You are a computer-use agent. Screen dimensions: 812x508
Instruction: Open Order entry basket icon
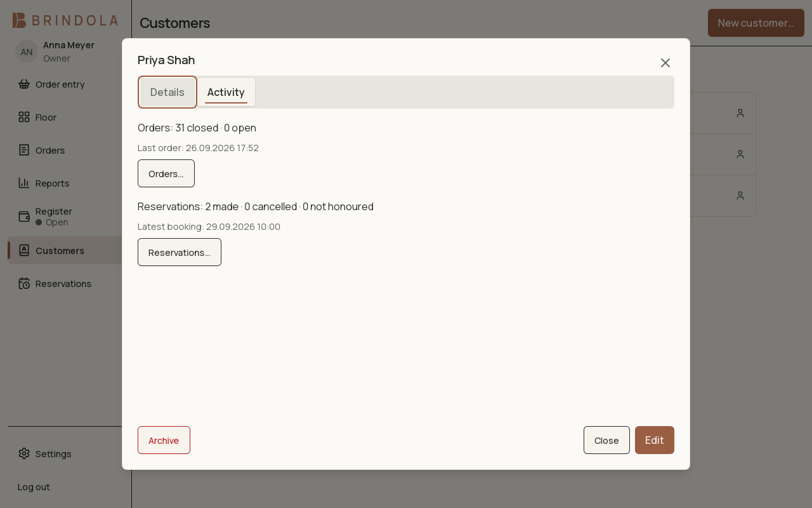24,84
